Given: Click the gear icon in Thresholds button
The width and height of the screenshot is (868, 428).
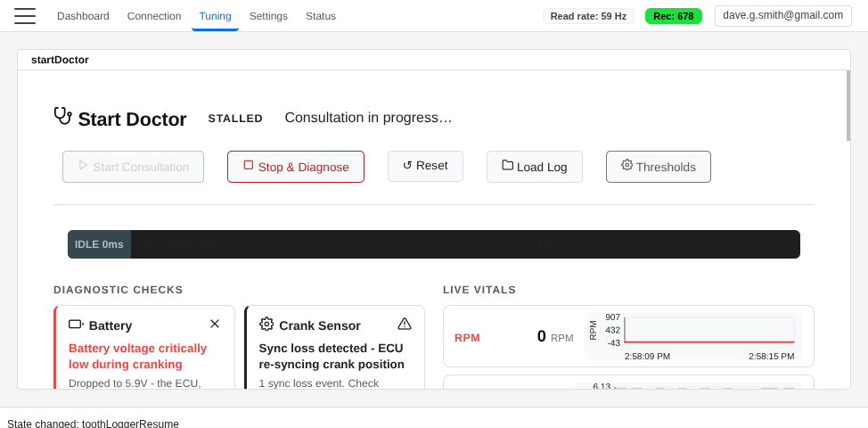Looking at the screenshot, I should click(x=627, y=165).
